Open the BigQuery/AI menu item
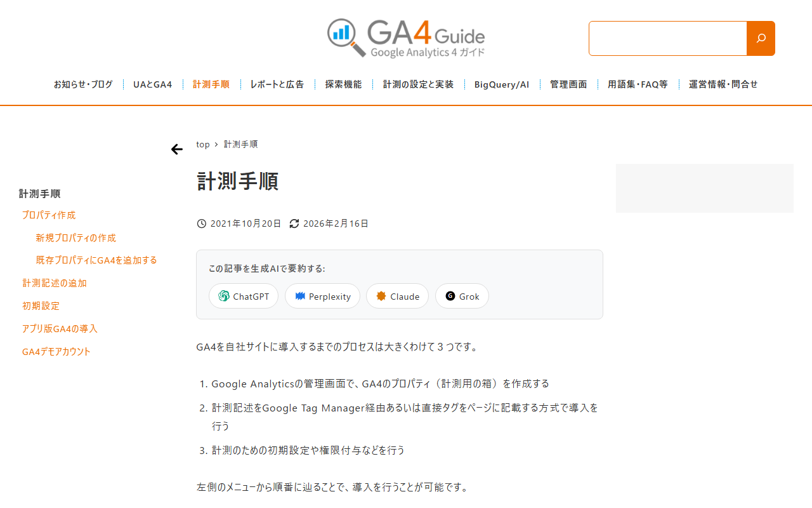 click(502, 84)
